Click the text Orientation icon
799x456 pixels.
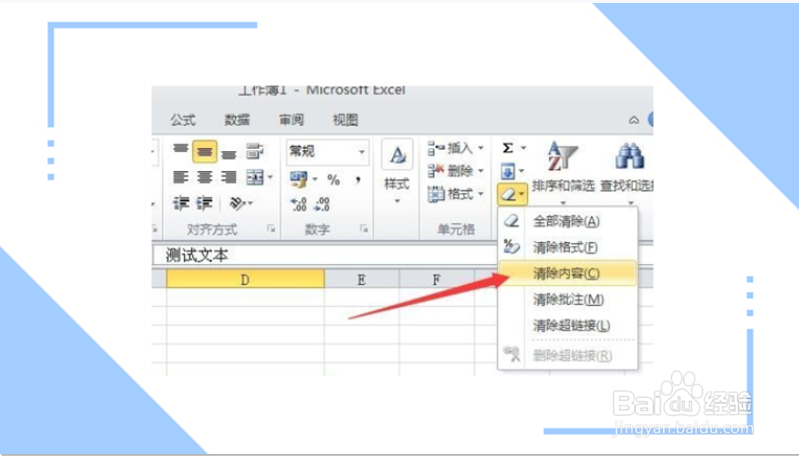click(x=237, y=203)
